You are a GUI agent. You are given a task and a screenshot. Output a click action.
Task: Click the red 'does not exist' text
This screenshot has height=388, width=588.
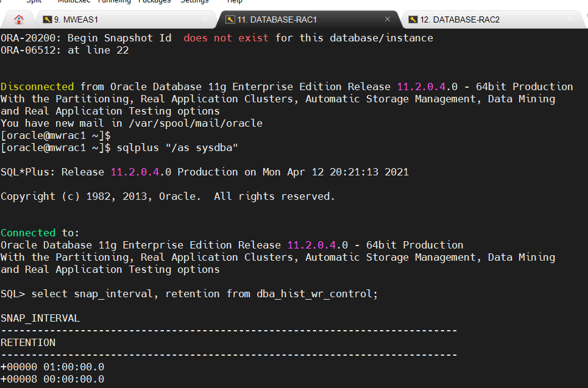225,38
